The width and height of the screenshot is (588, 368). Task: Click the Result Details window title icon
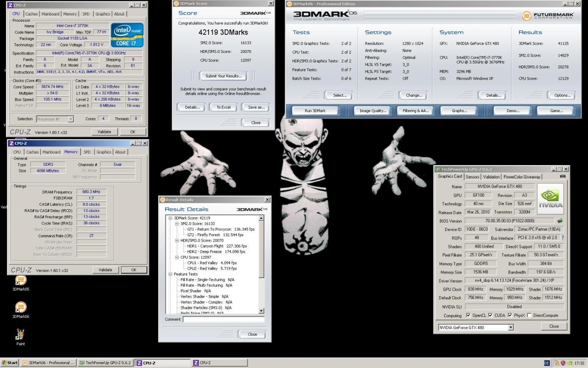(162, 200)
